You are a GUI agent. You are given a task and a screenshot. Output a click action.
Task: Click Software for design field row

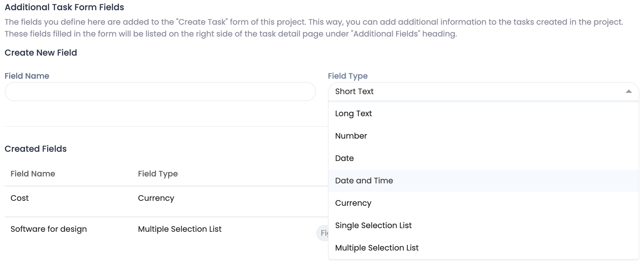click(49, 229)
